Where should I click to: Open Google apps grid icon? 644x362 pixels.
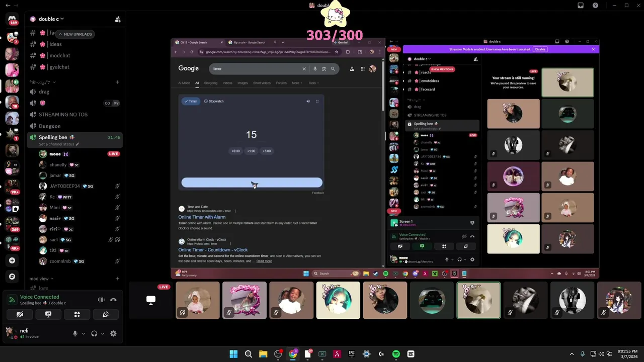(362, 69)
